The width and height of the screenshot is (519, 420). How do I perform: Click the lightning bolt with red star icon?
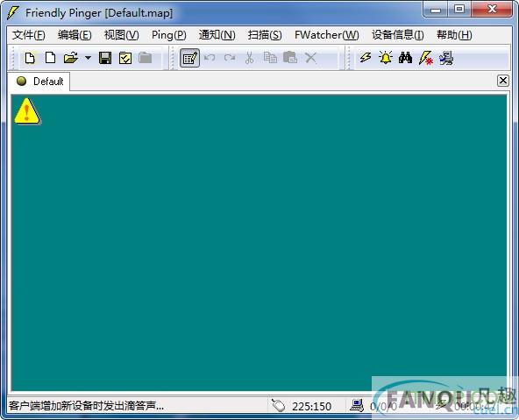point(426,58)
